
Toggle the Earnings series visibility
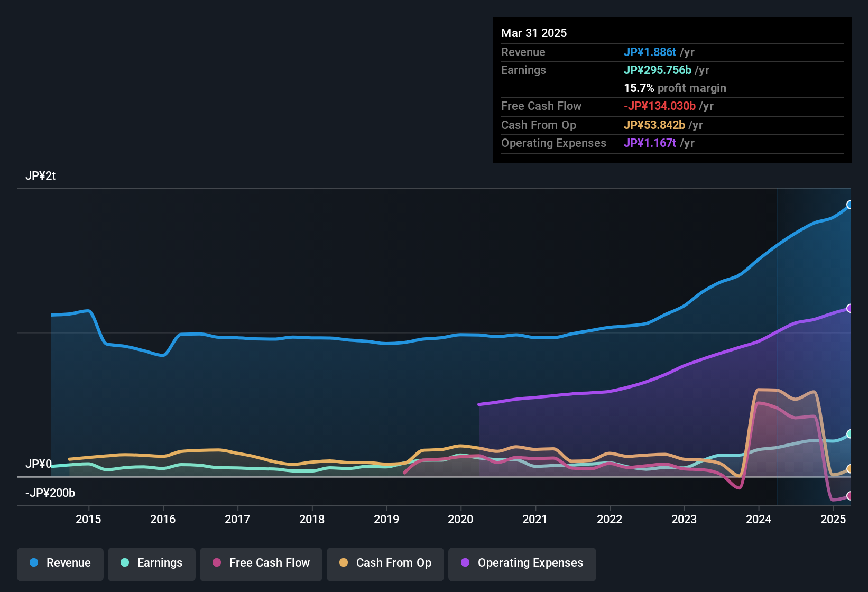pyautogui.click(x=152, y=563)
